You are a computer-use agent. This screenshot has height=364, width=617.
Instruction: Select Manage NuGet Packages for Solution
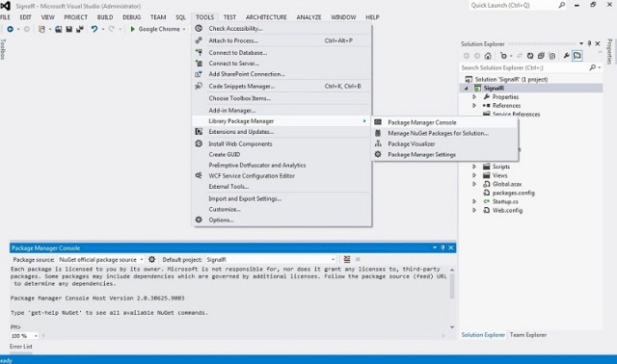click(x=445, y=133)
